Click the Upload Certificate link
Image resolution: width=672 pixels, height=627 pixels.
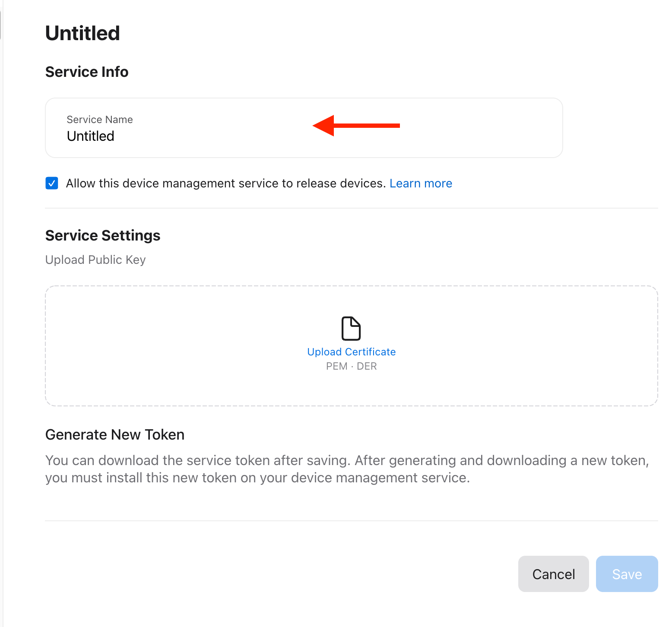click(351, 352)
